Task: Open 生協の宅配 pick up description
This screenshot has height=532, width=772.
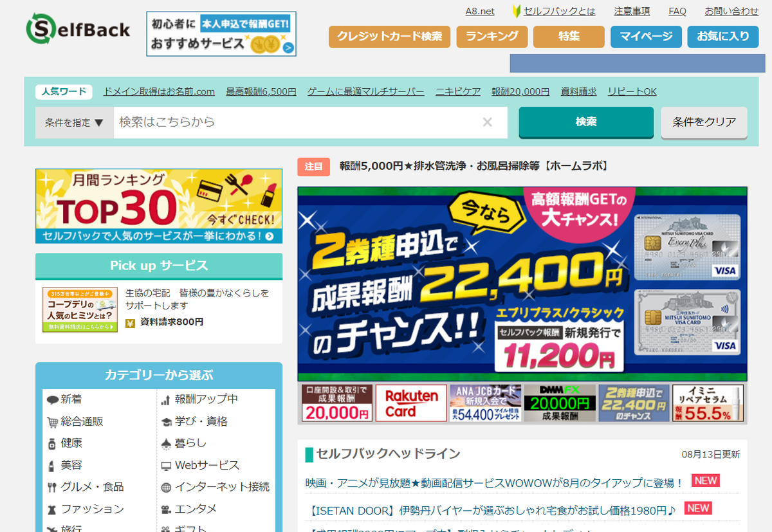Action: coord(197,299)
